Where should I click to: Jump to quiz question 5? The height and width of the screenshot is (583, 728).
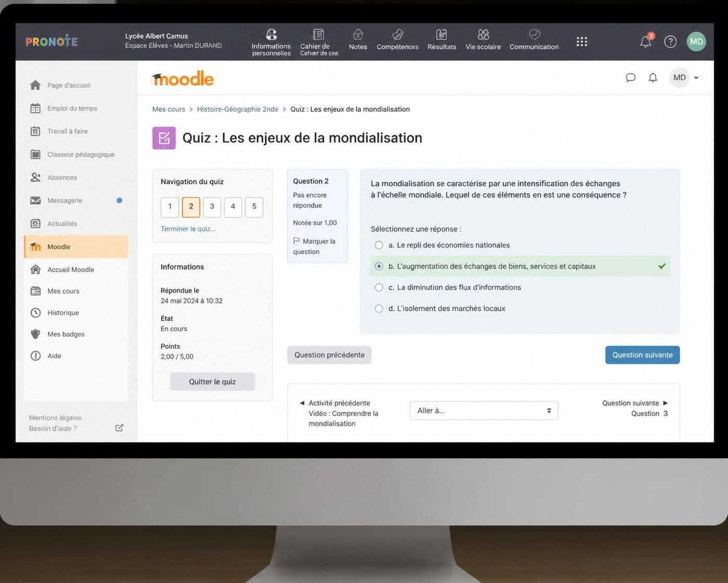[254, 207]
